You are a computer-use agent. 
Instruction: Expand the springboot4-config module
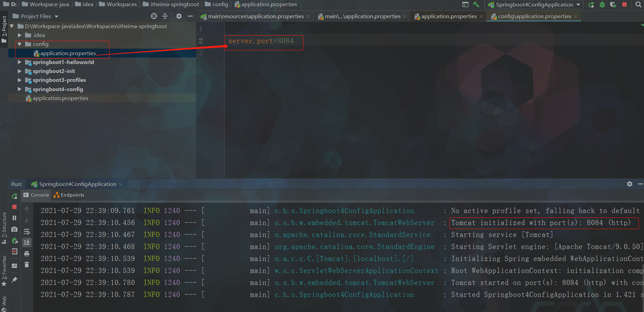[x=20, y=89]
